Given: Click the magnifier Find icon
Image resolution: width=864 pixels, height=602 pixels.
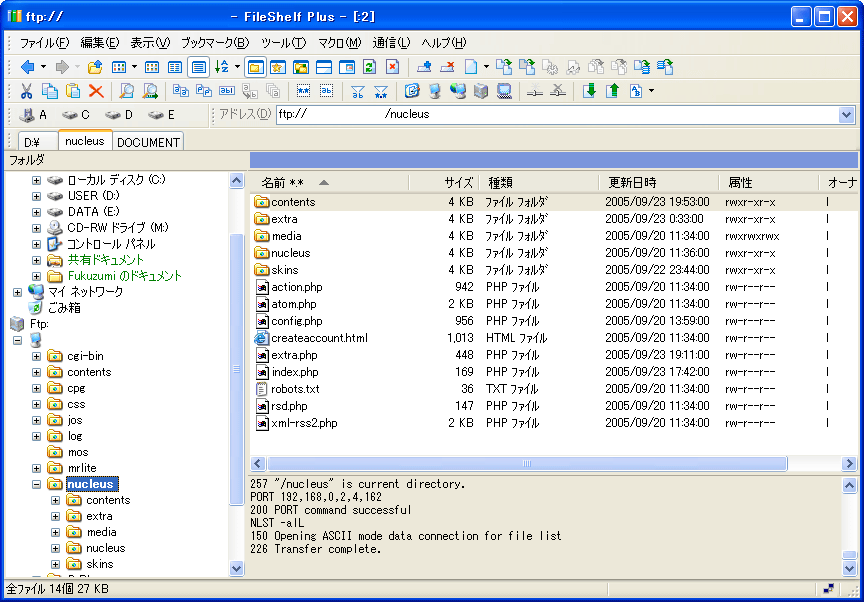Looking at the screenshot, I should 127,91.
